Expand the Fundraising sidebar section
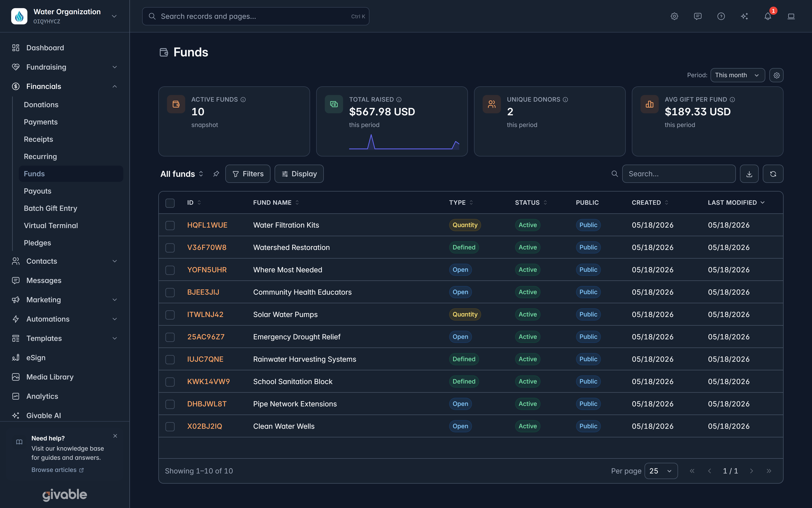The width and height of the screenshot is (812, 508). (x=64, y=67)
